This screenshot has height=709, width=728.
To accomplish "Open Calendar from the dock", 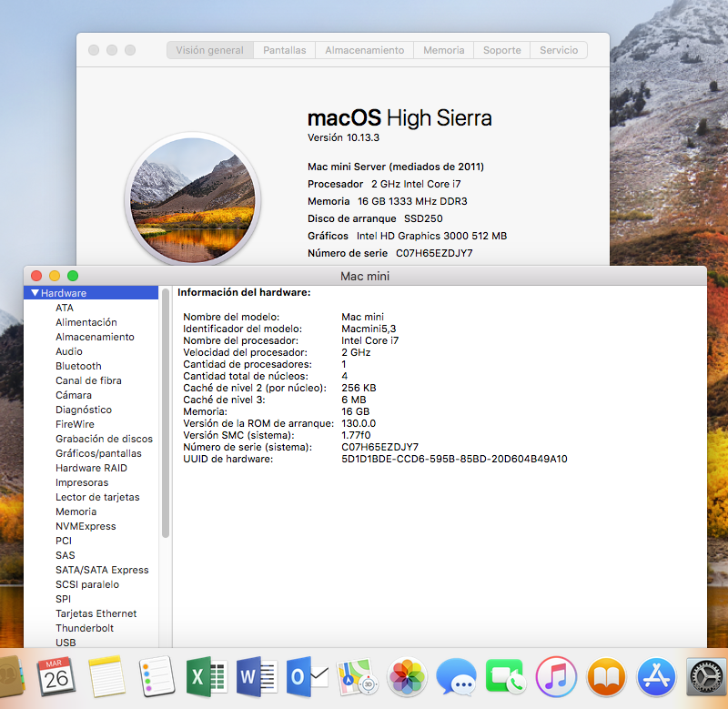I will (x=56, y=677).
